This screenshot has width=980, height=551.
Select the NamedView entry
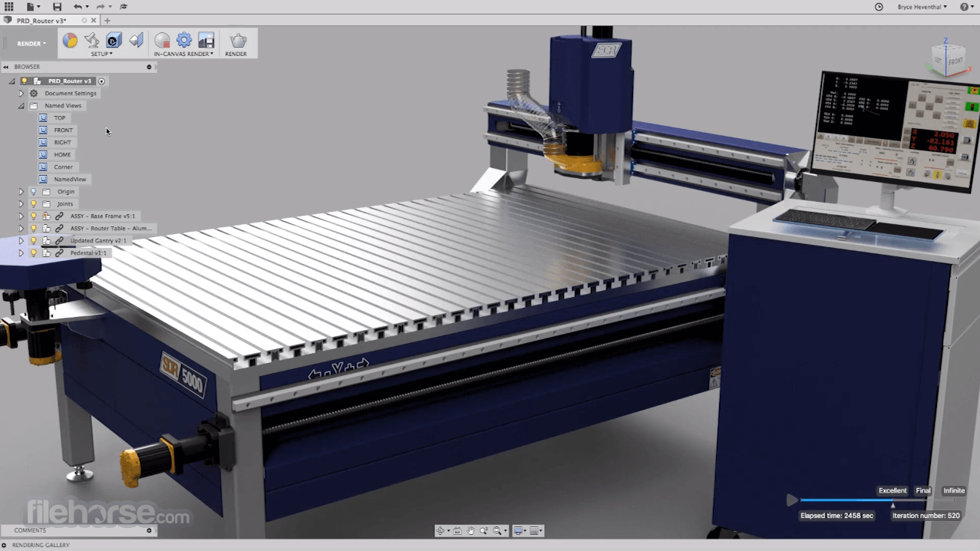pyautogui.click(x=70, y=180)
